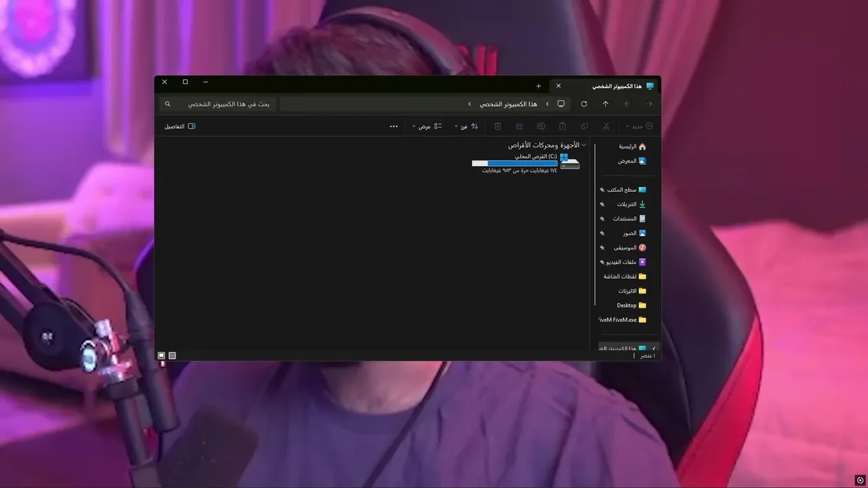
Task: Open لقطات الشاشة folder in sidebar
Action: click(625, 277)
